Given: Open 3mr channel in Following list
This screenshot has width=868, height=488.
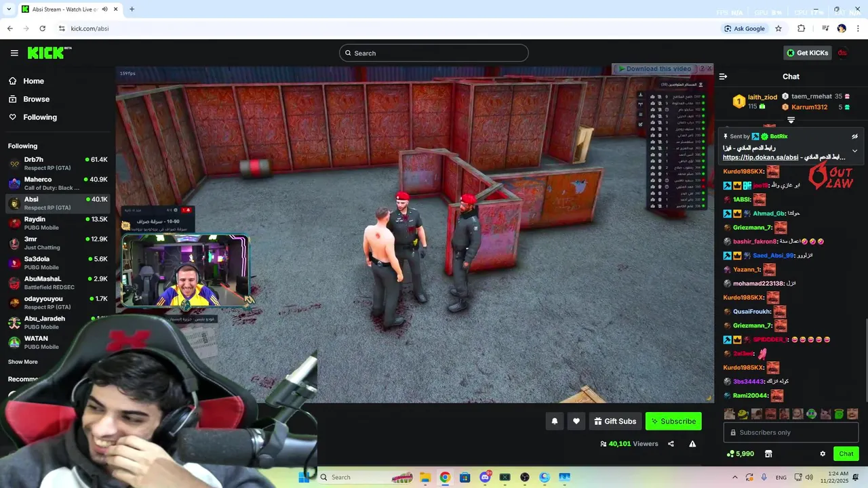Looking at the screenshot, I should point(58,243).
